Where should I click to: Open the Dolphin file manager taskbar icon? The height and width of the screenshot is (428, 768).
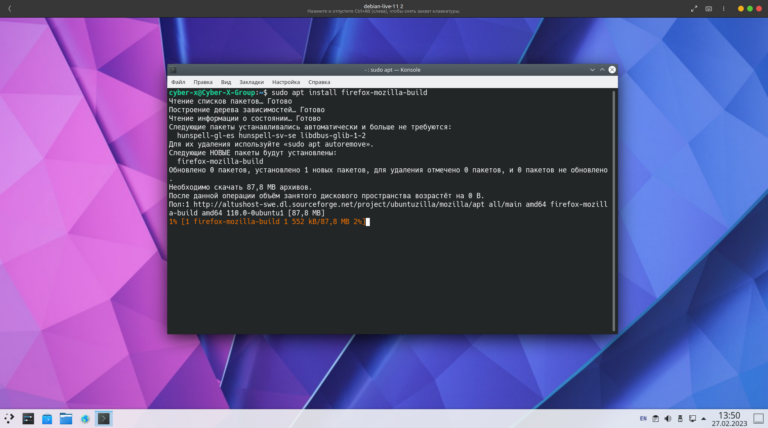66,419
